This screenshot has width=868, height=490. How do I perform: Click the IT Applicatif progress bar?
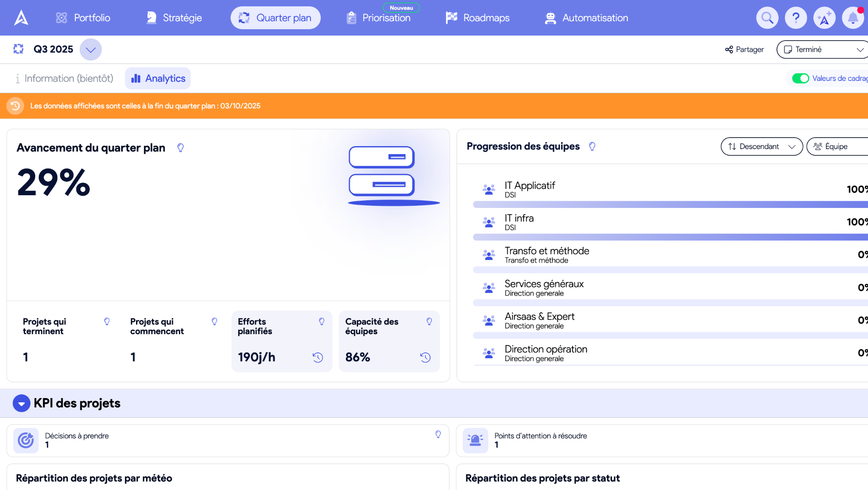670,205
